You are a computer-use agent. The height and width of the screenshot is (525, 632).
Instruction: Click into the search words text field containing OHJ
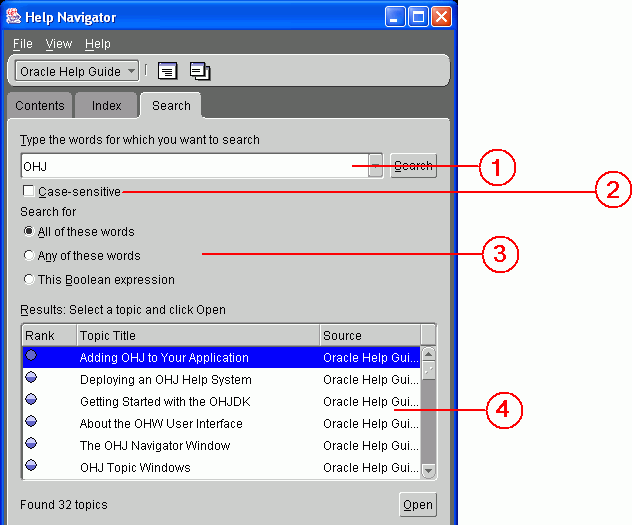(x=195, y=166)
